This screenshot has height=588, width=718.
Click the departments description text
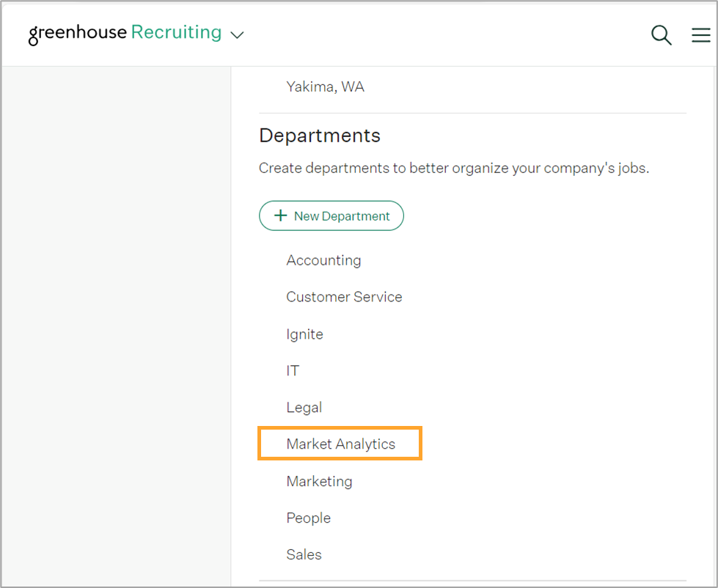click(454, 169)
